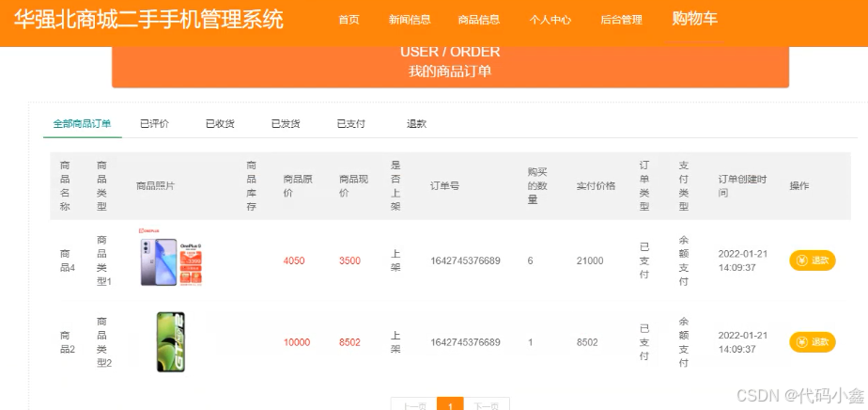Viewport: 868px width, 410px height.
Task: Open 后台管理 in the header
Action: pyautogui.click(x=621, y=20)
